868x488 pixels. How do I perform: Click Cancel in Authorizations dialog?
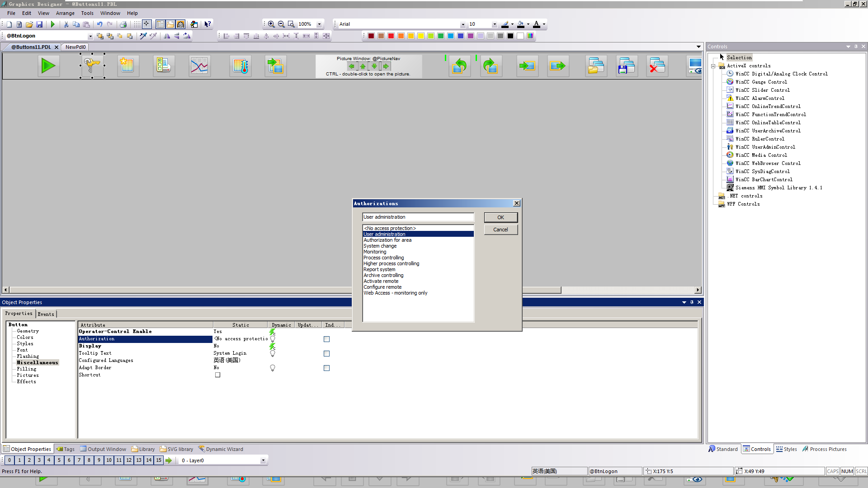(x=500, y=230)
